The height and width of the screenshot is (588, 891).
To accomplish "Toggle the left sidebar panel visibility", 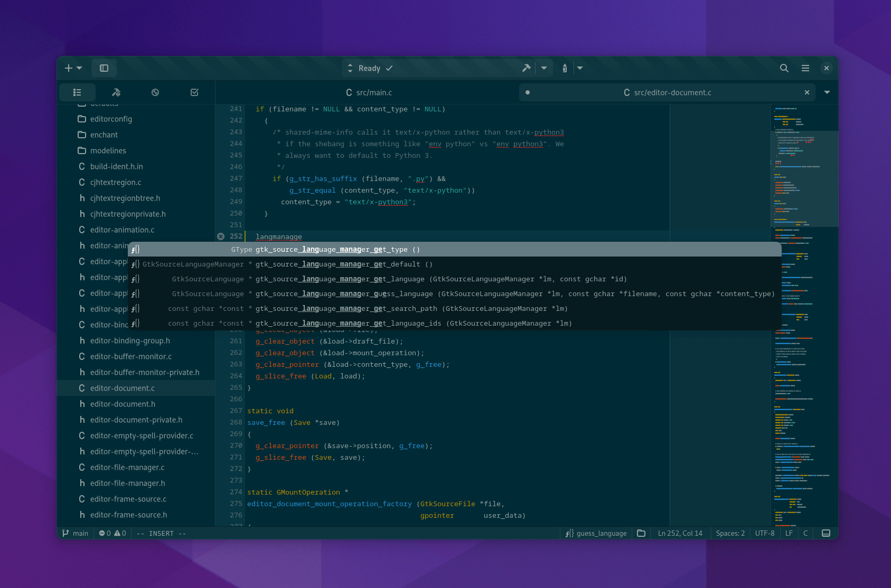I will point(104,68).
